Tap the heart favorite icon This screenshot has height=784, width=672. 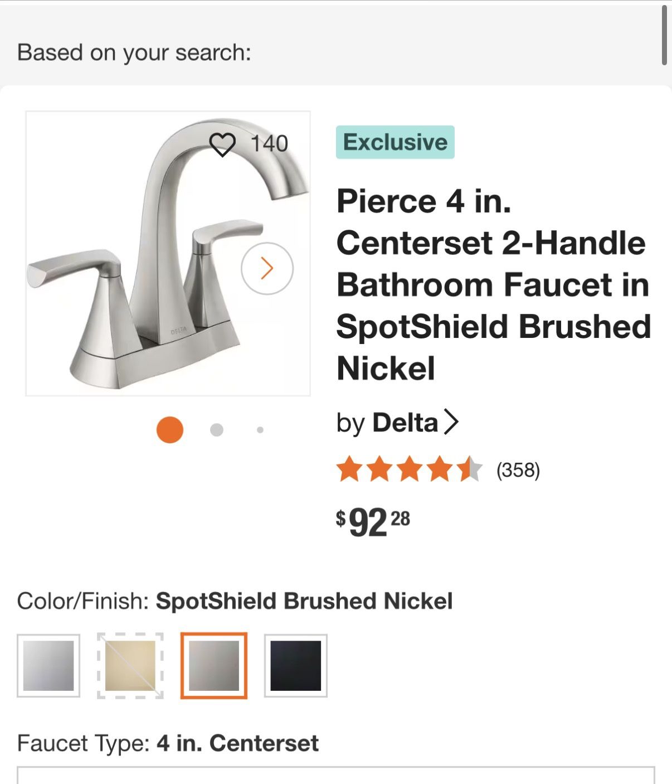[222, 144]
